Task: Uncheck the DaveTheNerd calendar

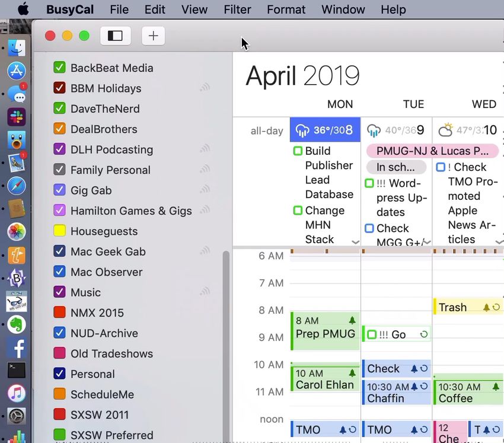Action: [x=59, y=109]
